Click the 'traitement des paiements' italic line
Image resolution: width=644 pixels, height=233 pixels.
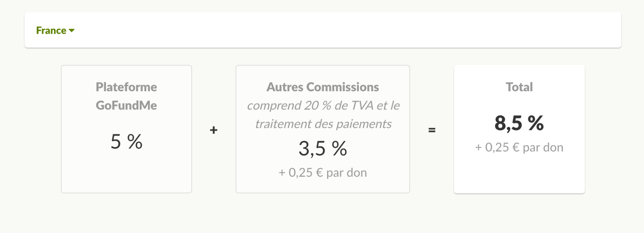click(x=323, y=124)
